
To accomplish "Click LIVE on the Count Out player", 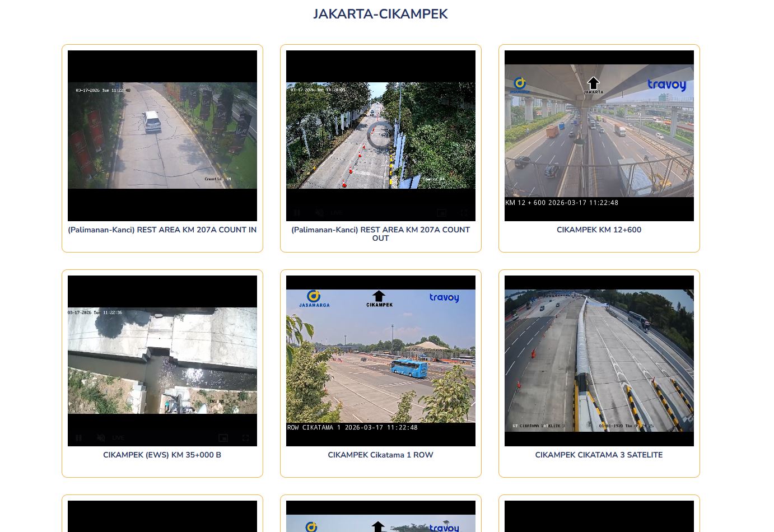I will [337, 213].
